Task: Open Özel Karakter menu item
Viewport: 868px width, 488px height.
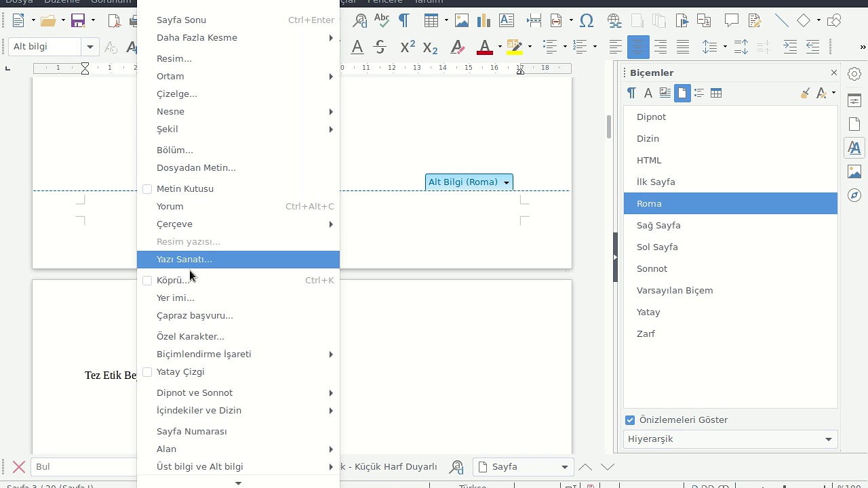Action: [238, 336]
